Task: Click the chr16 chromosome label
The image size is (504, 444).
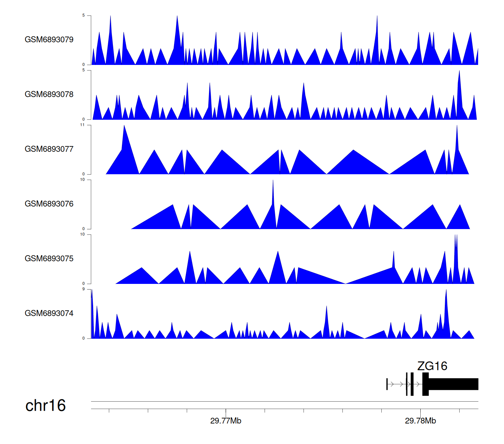Action: 45,406
